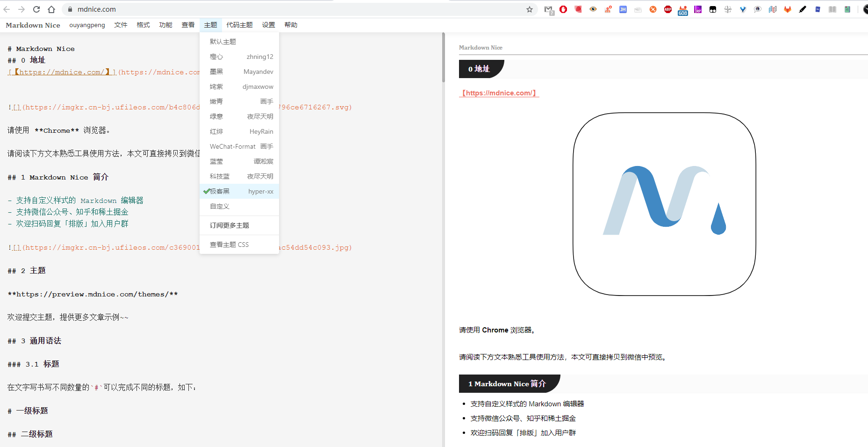
Task: Open the extension showing badge 608
Action: (683, 10)
